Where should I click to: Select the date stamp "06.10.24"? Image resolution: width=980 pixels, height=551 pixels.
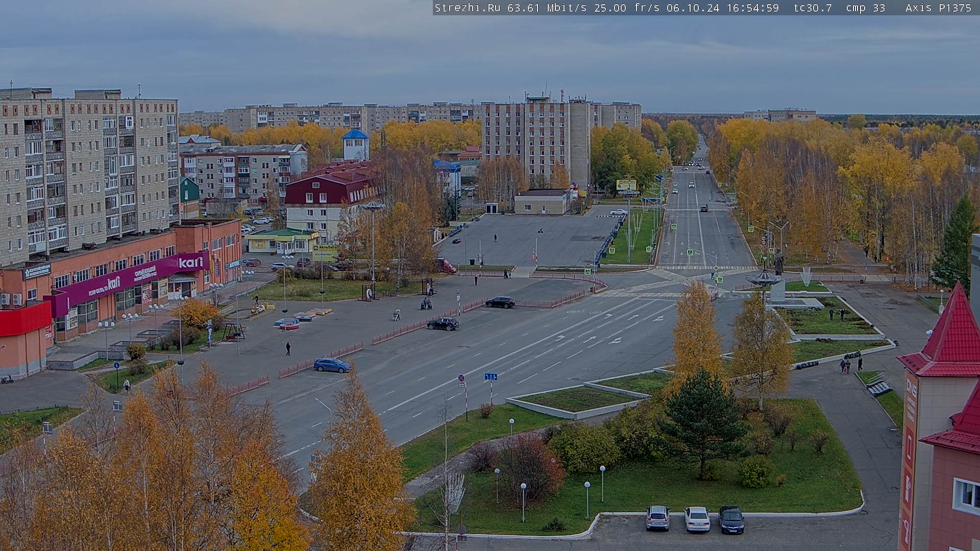click(x=693, y=8)
